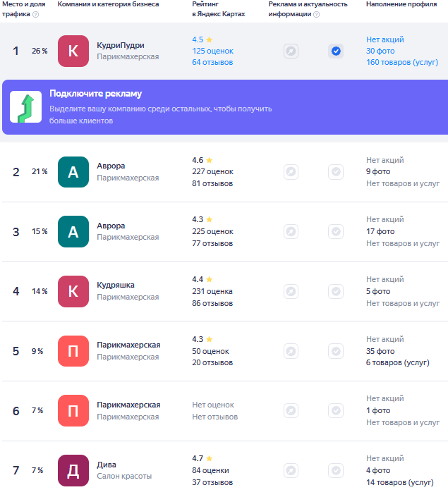The image size is (448, 497).
Task: Click the advertising icon in КудриПудри row
Action: (291, 51)
